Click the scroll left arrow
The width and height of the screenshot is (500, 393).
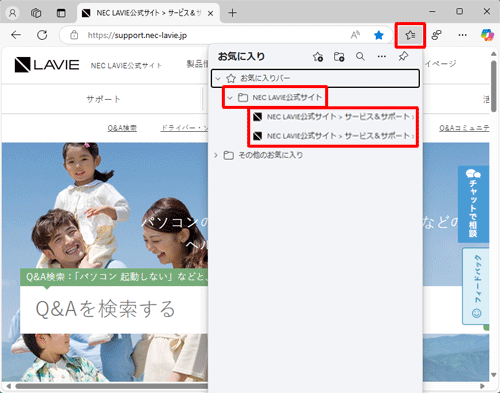click(x=9, y=386)
